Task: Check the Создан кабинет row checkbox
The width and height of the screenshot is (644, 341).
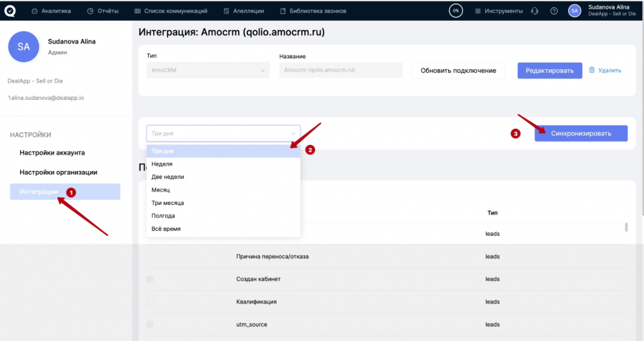Action: [x=150, y=279]
